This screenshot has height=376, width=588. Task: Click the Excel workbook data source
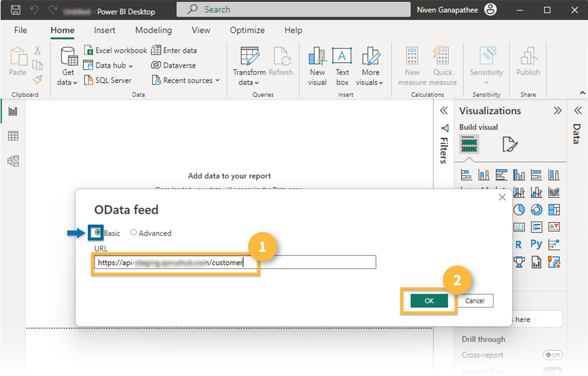pyautogui.click(x=115, y=50)
